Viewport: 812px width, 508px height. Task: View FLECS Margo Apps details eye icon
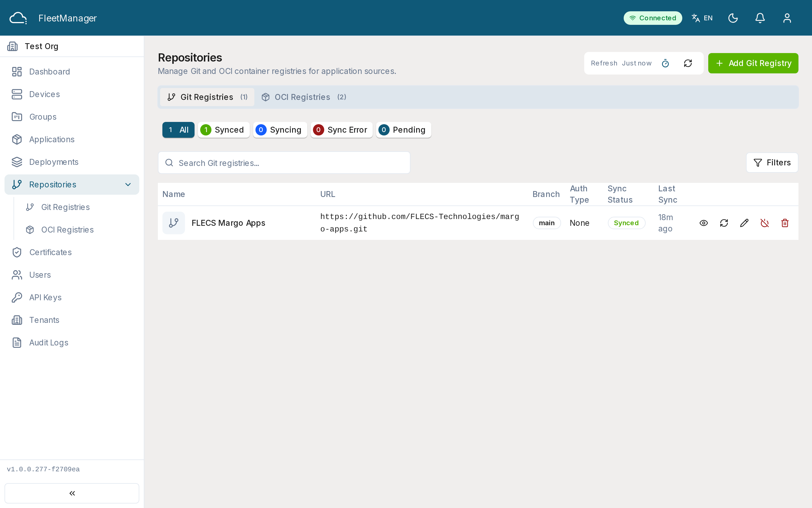click(x=704, y=223)
